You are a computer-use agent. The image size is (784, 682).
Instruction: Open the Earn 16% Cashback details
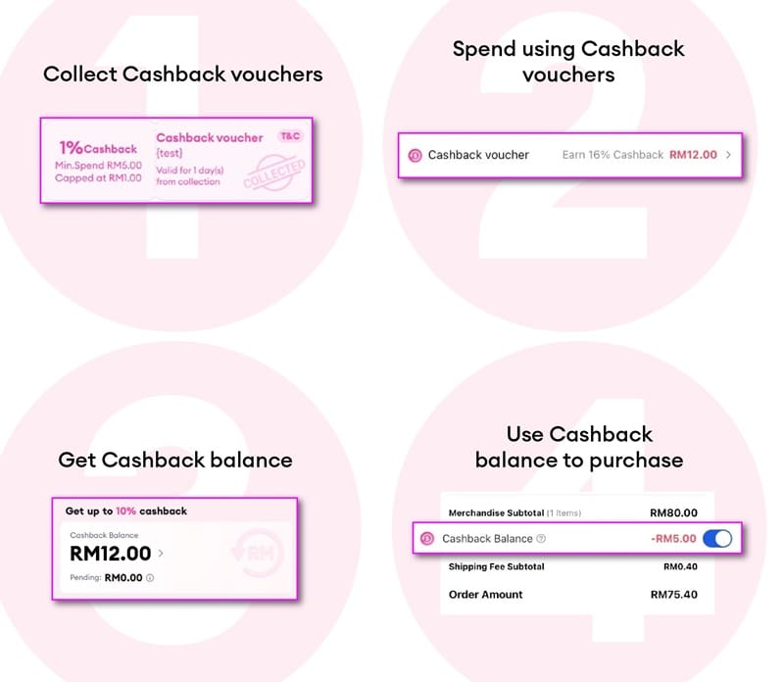(x=612, y=154)
